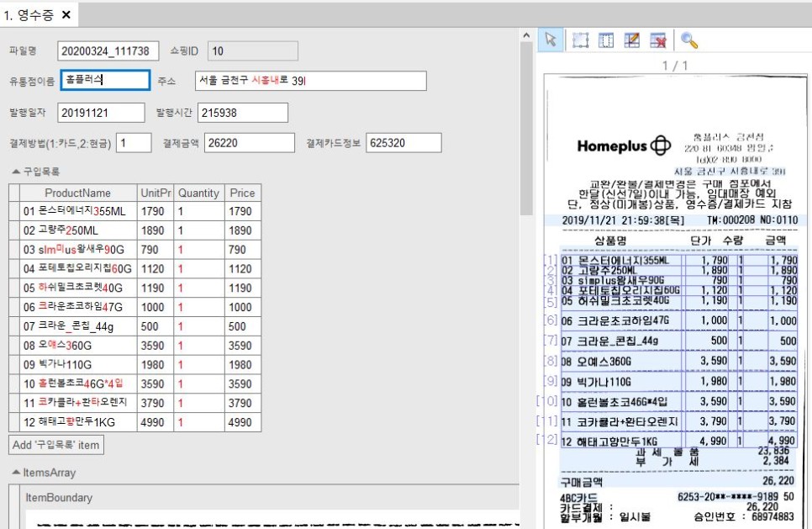Click Price cell 1190 in row 05
Image resolution: width=812 pixels, height=529 pixels.
[242, 288]
